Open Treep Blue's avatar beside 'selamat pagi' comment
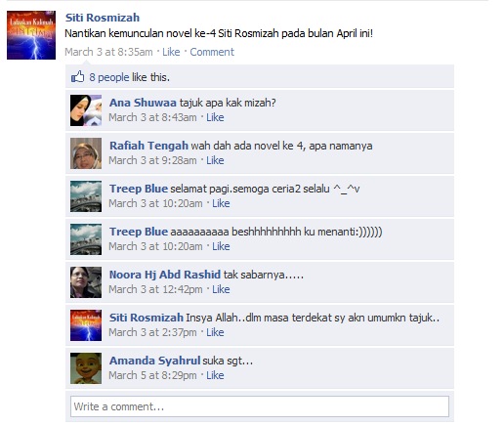This screenshot has height=426, width=504. tap(86, 196)
